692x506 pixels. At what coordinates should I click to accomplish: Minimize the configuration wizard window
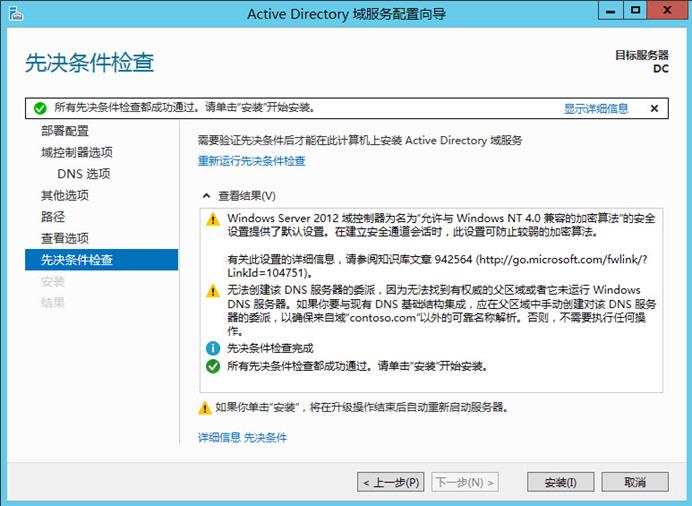coord(611,10)
